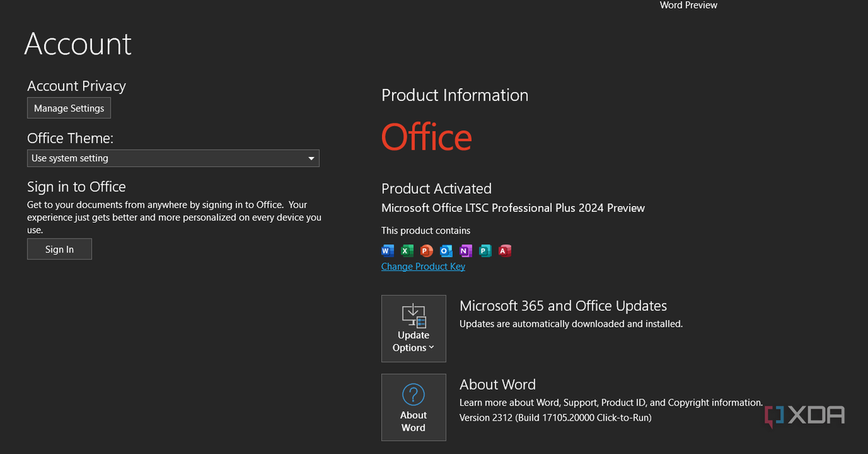Click the Outlook app icon
The height and width of the screenshot is (454, 868).
[446, 251]
